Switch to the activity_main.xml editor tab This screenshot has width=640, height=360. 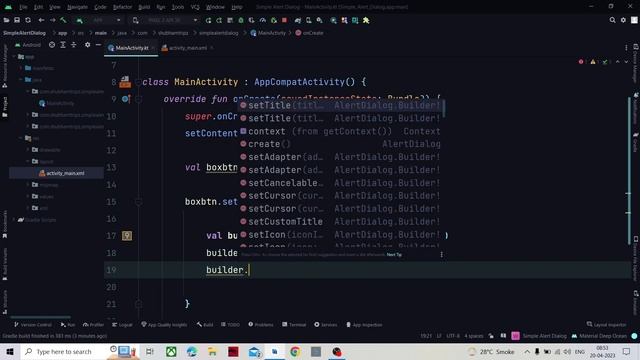(188, 48)
